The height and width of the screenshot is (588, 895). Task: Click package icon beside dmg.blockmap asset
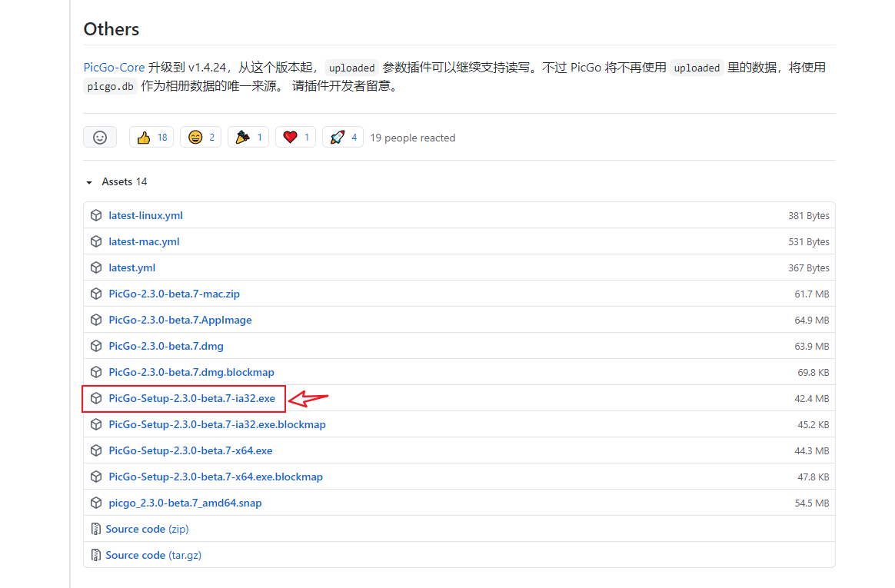click(96, 373)
